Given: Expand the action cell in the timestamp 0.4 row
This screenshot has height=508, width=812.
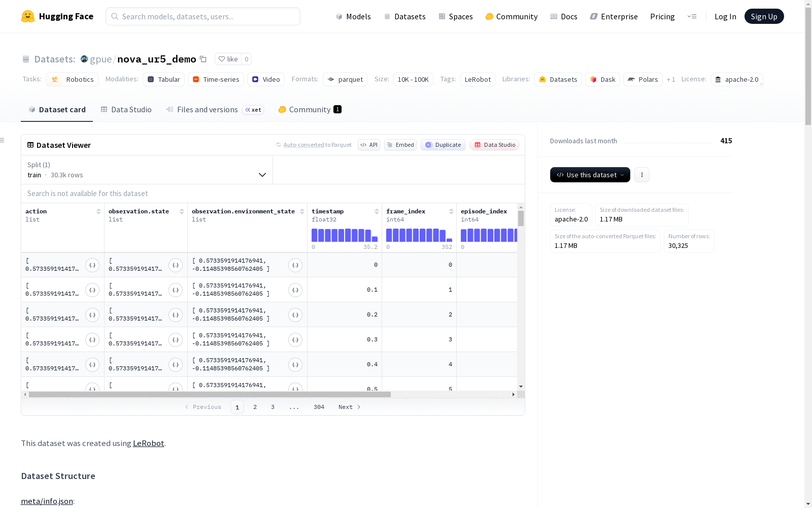Looking at the screenshot, I should (x=92, y=365).
